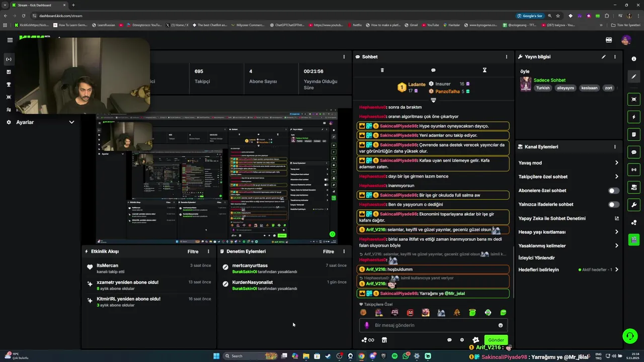
Task: Toggle Yalnızca ifadelerle sohbet switch
Action: tap(614, 205)
